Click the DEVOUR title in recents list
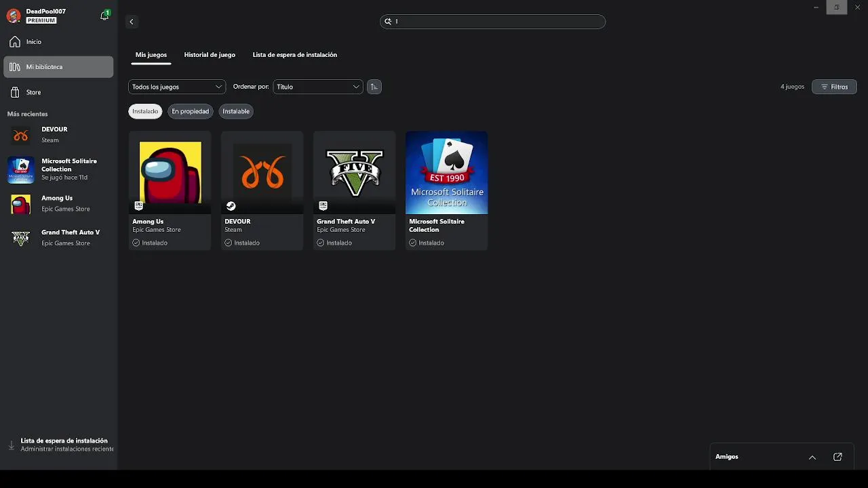868x488 pixels. pos(54,129)
